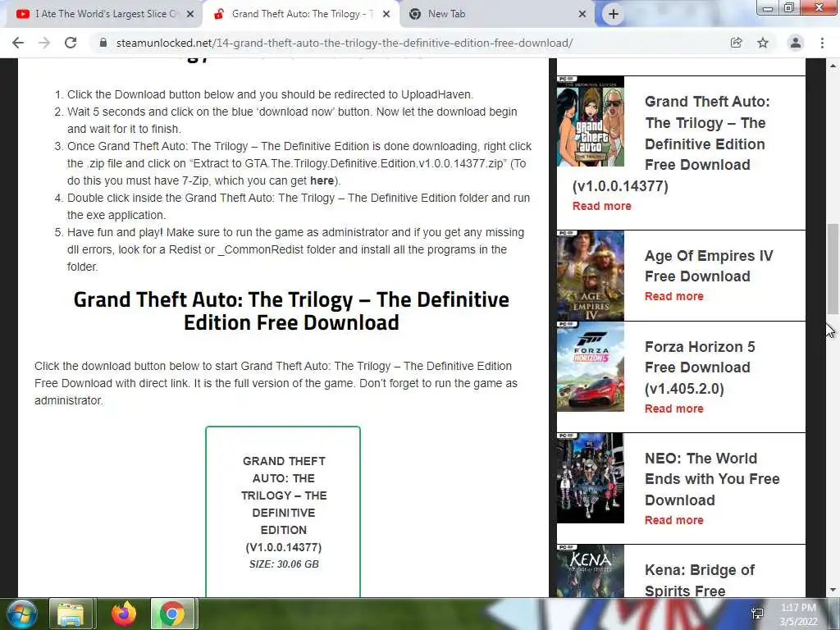Open Chrome three-dot menu
Image resolution: width=840 pixels, height=630 pixels.
(822, 43)
